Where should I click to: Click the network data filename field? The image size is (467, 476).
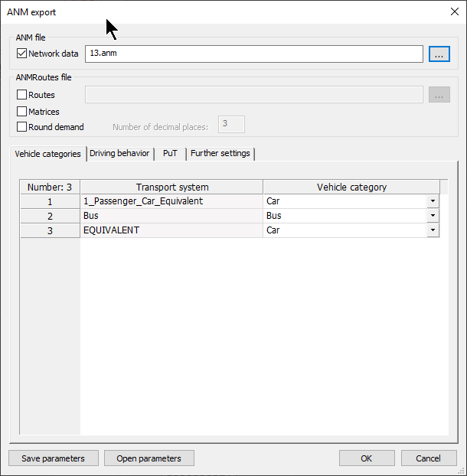click(253, 54)
